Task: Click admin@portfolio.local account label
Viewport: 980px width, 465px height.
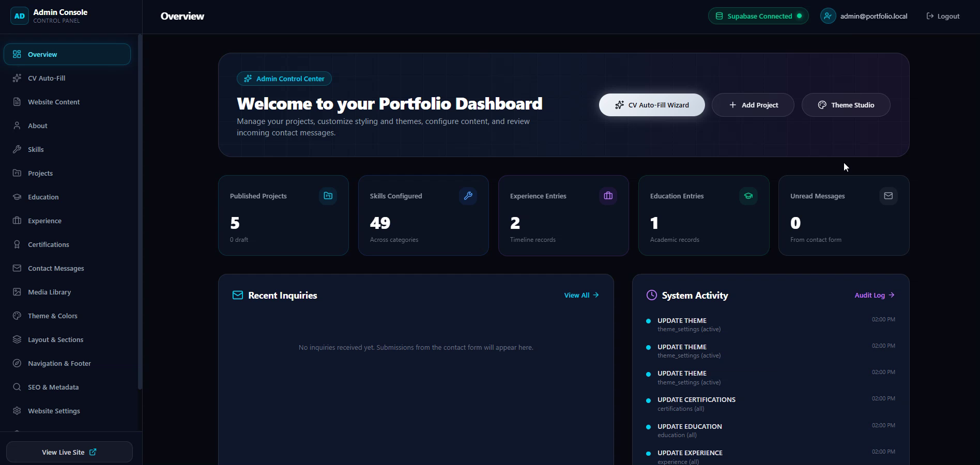Action: [874, 16]
